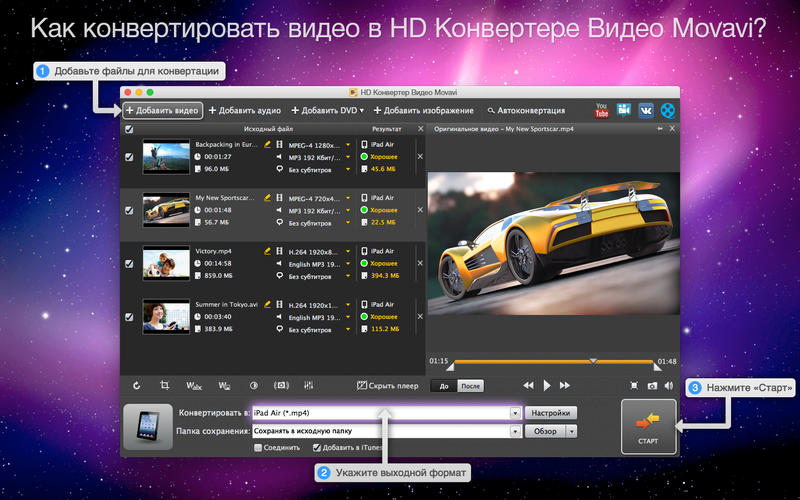The width and height of the screenshot is (800, 500).
Task: Switch the player to fullscreen
Action: [634, 386]
